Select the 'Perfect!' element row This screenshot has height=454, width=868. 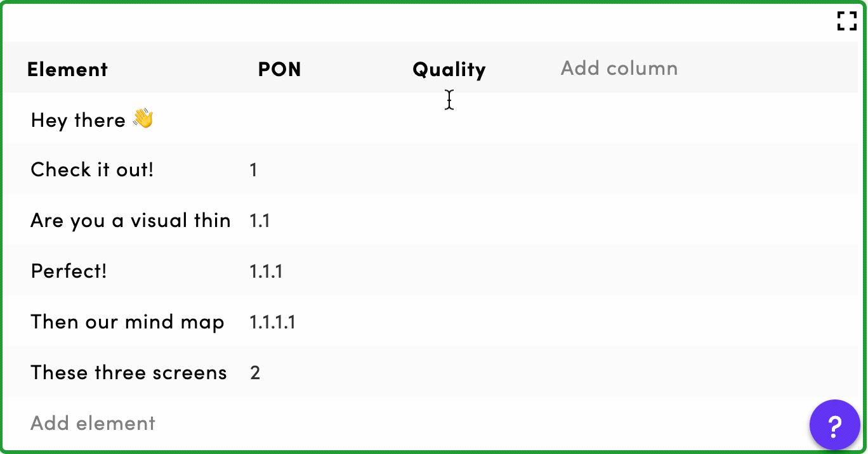(x=431, y=271)
